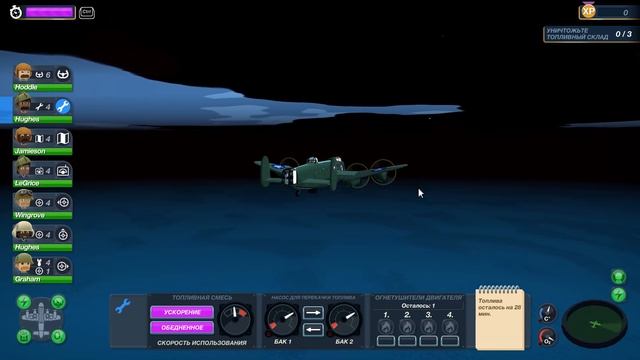Click the highlighted blue wrench station icon
Image resolution: width=640 pixels, height=360 pixels.
(x=63, y=107)
